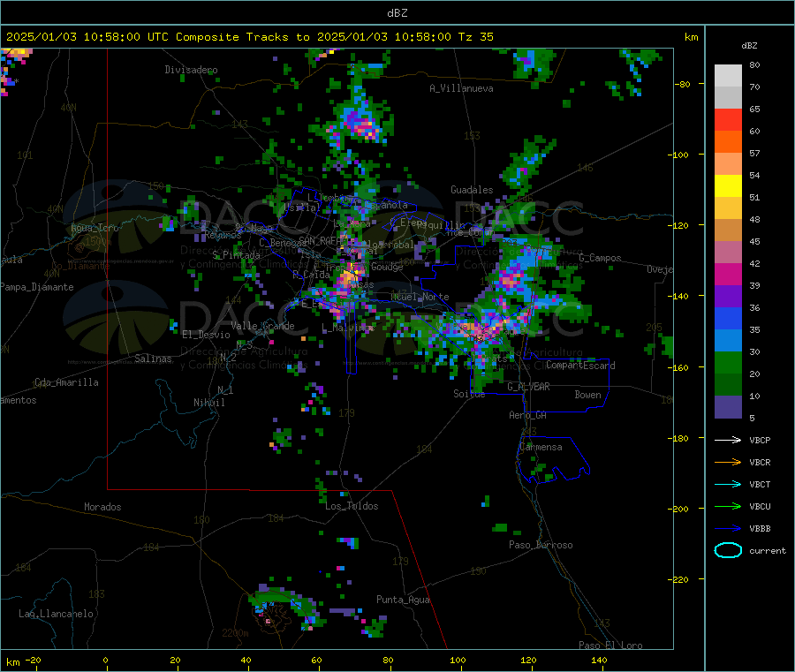Pick the light blue 30–35 dBZ band
Image resolution: width=795 pixels, height=672 pixels.
click(728, 341)
